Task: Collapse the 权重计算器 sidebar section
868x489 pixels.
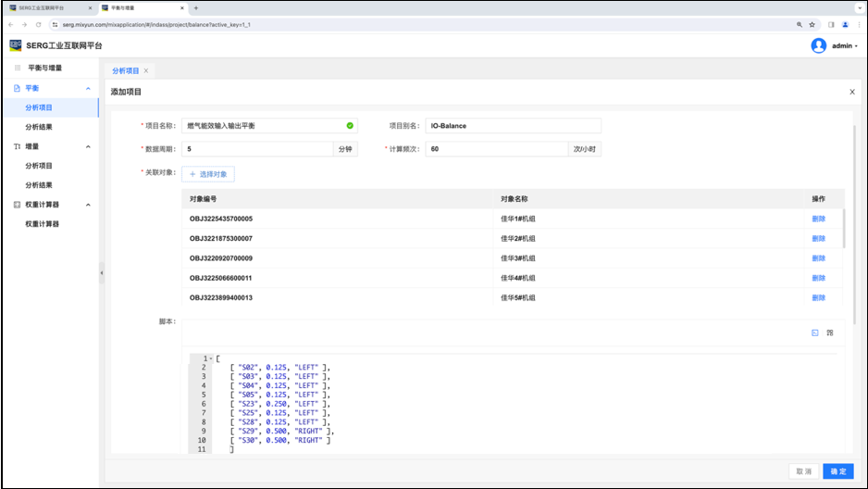Action: 88,205
